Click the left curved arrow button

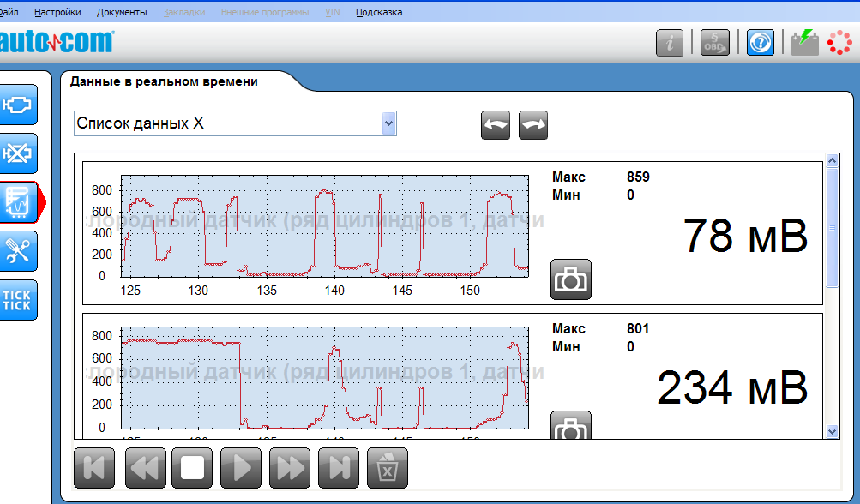click(x=496, y=125)
